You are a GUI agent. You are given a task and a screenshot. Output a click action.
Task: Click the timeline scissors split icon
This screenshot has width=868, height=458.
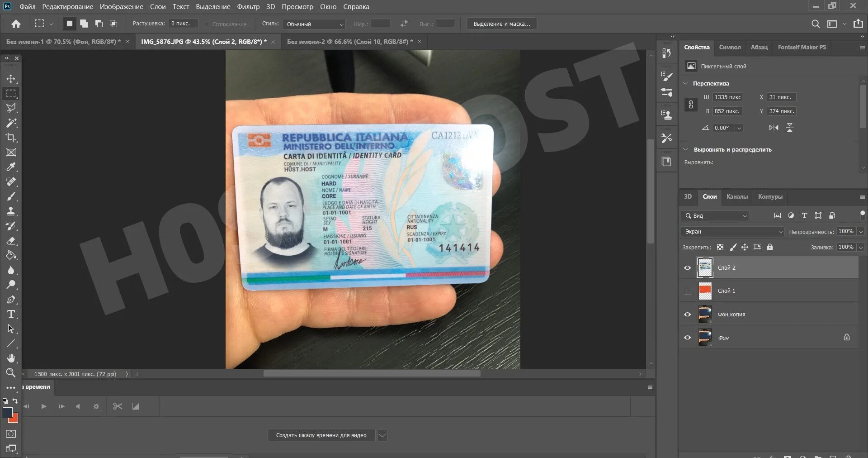[118, 406]
